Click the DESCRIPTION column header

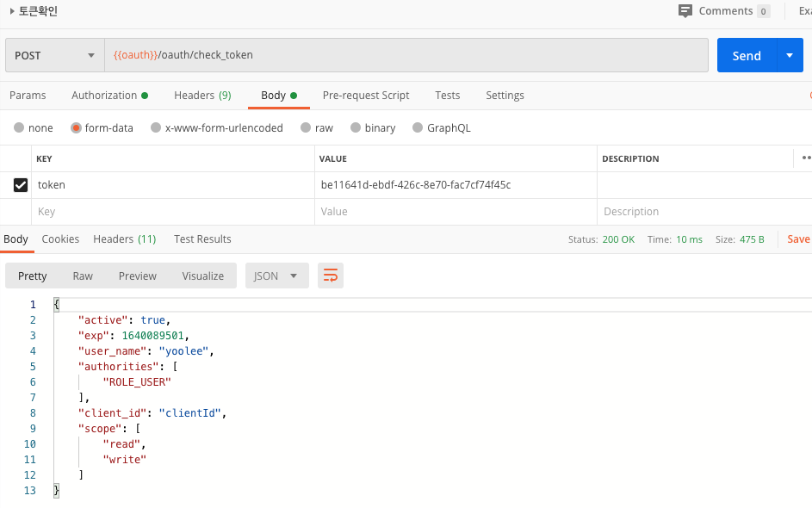(x=630, y=158)
